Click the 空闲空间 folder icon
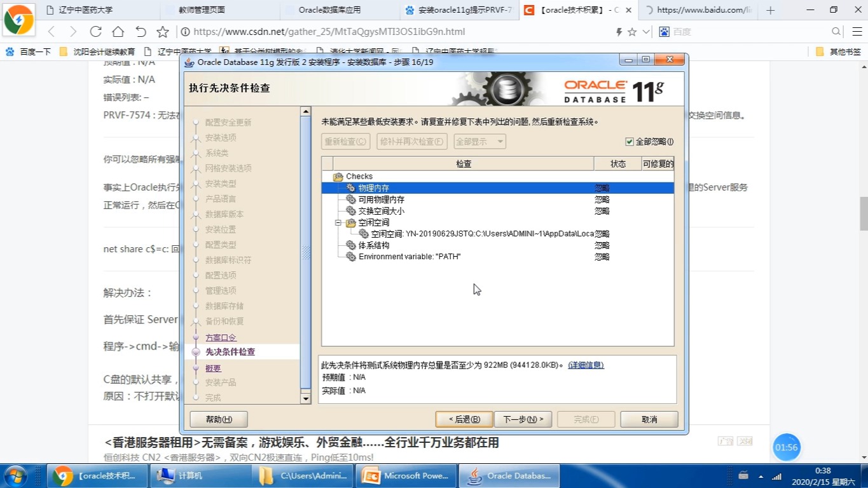Image resolution: width=868 pixels, height=488 pixels. click(350, 222)
